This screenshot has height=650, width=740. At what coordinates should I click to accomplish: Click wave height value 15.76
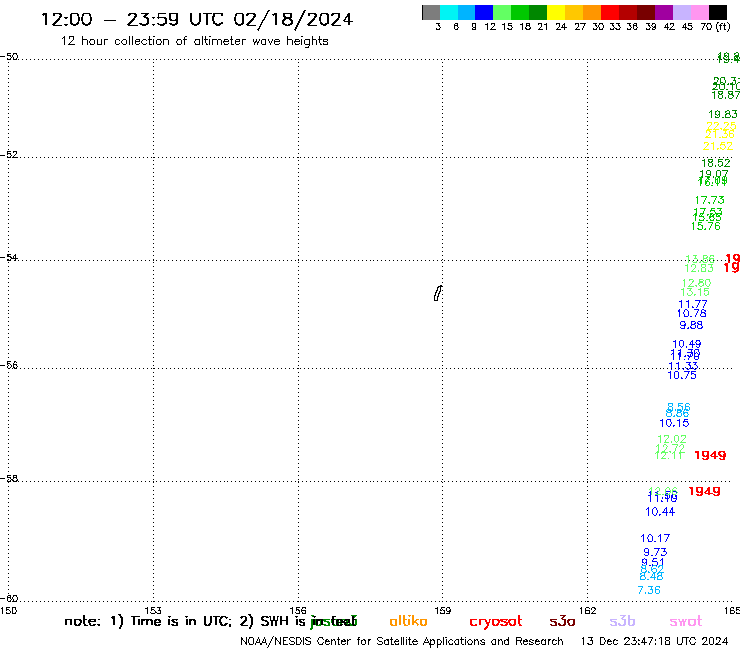coord(706,226)
